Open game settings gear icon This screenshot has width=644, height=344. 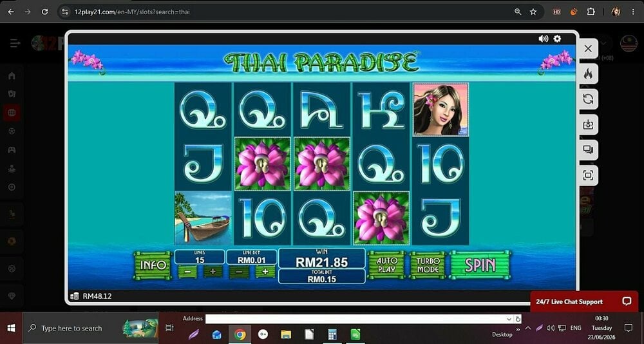(x=557, y=39)
